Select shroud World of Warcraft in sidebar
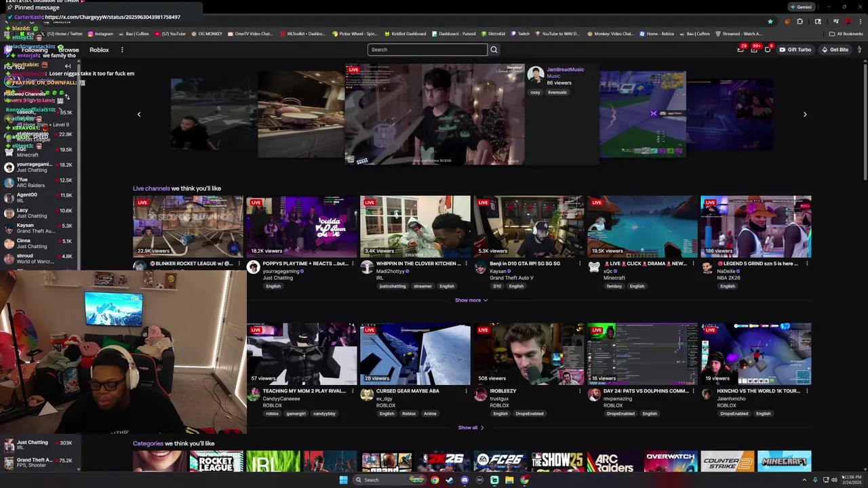The image size is (868, 488). (39, 258)
